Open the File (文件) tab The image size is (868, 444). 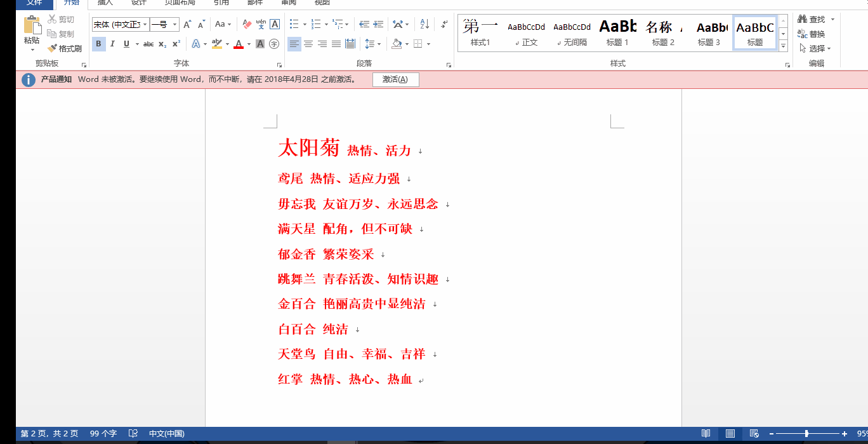tap(34, 3)
